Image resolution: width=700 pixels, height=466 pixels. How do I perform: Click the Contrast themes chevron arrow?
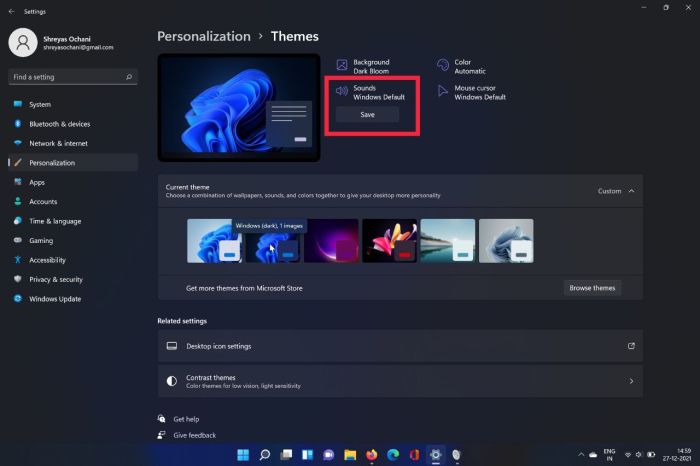pos(631,381)
